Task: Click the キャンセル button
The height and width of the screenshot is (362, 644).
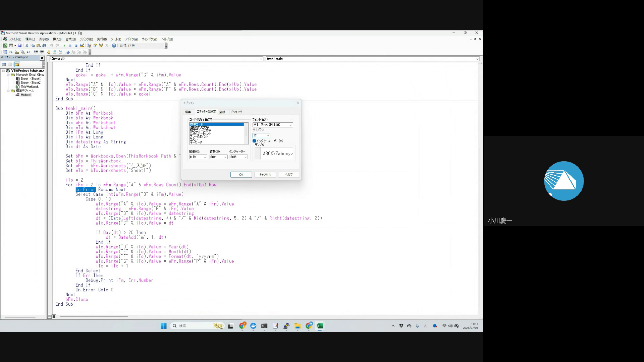Action: click(265, 175)
